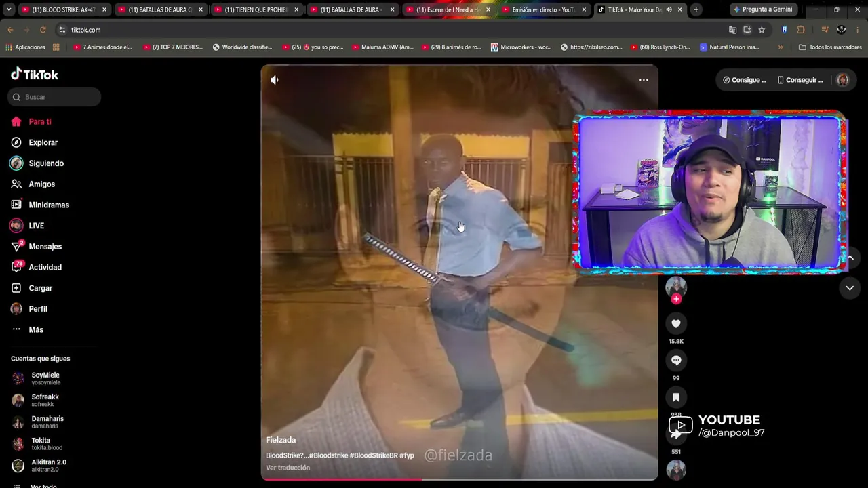Bookmark this page with the star icon

[762, 30]
